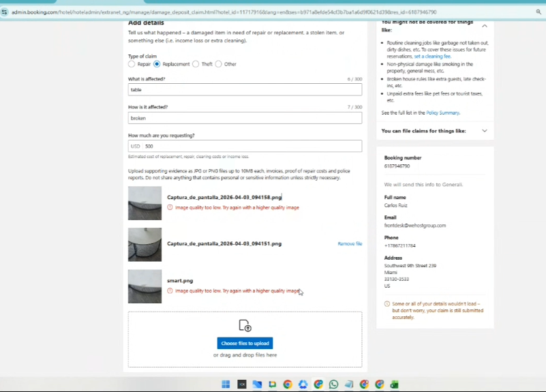Image resolution: width=546 pixels, height=392 pixels.
Task: Open WhatsApp from the taskbar
Action: (333, 384)
